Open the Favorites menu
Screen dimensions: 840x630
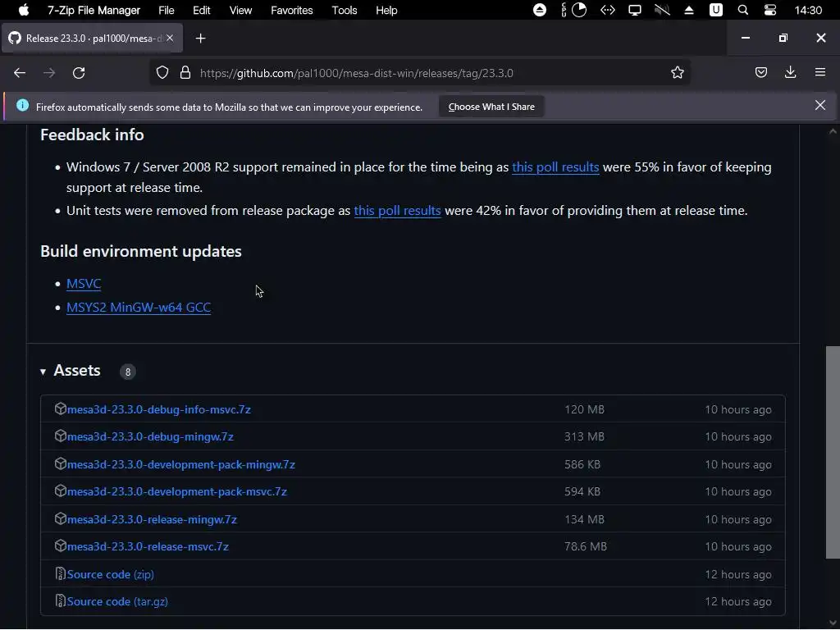[291, 10]
